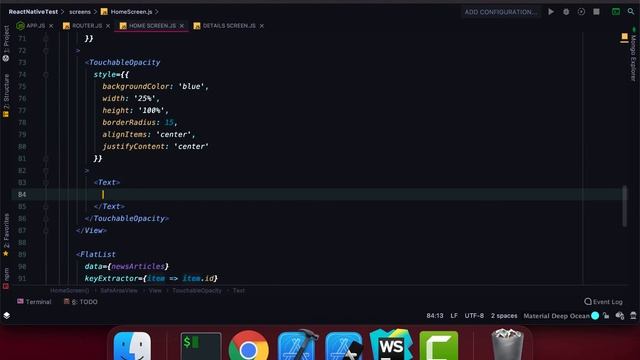Open the TODO tool window
This screenshot has height=360, width=640.
[80, 302]
